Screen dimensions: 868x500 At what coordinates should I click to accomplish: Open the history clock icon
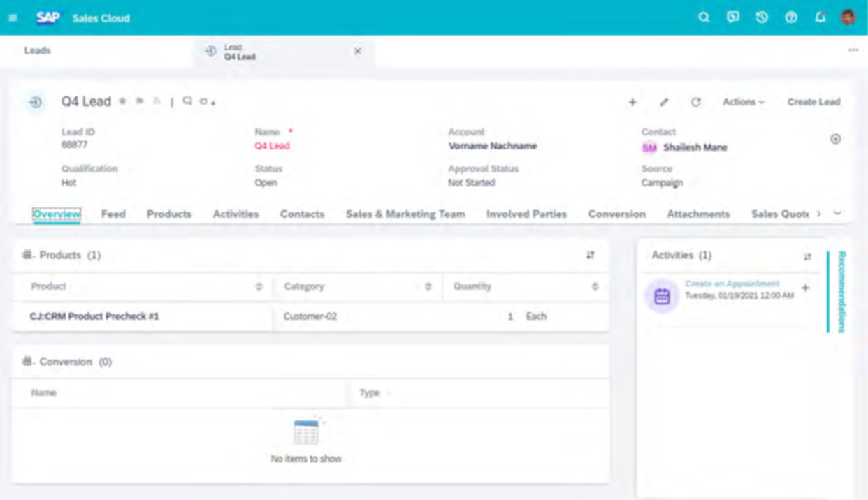[x=762, y=17]
